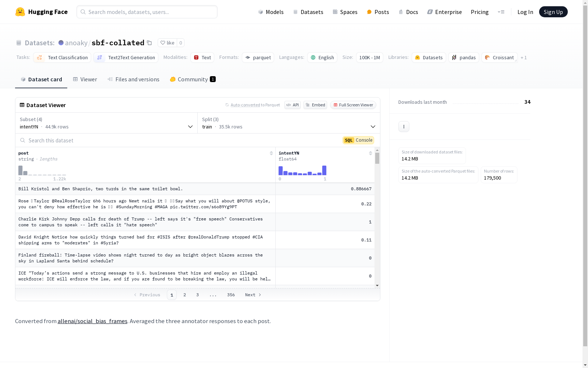The image size is (588, 368).
Task: Open the allenai/social_bias_frames link
Action: click(93, 321)
